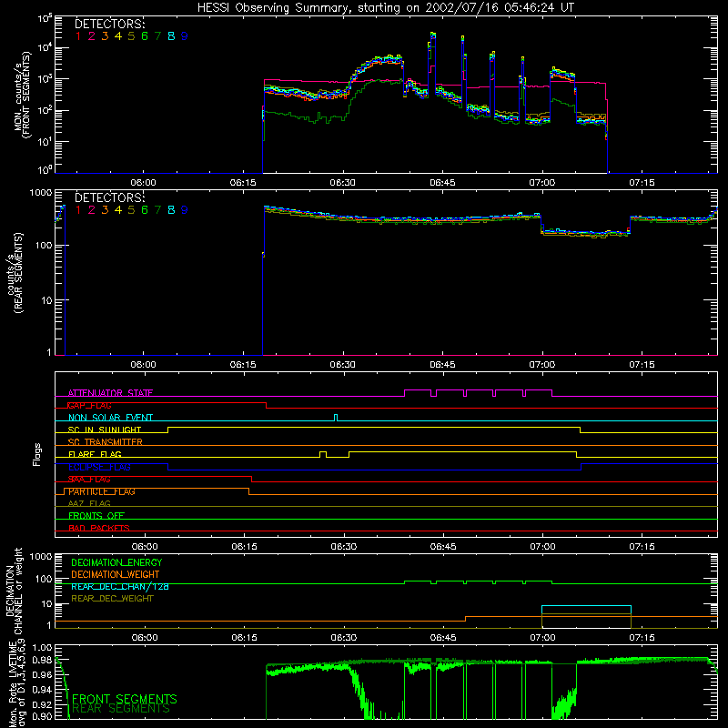Click DETECTORS: label in front segments plot
728x728 pixels.
pyautogui.click(x=109, y=24)
